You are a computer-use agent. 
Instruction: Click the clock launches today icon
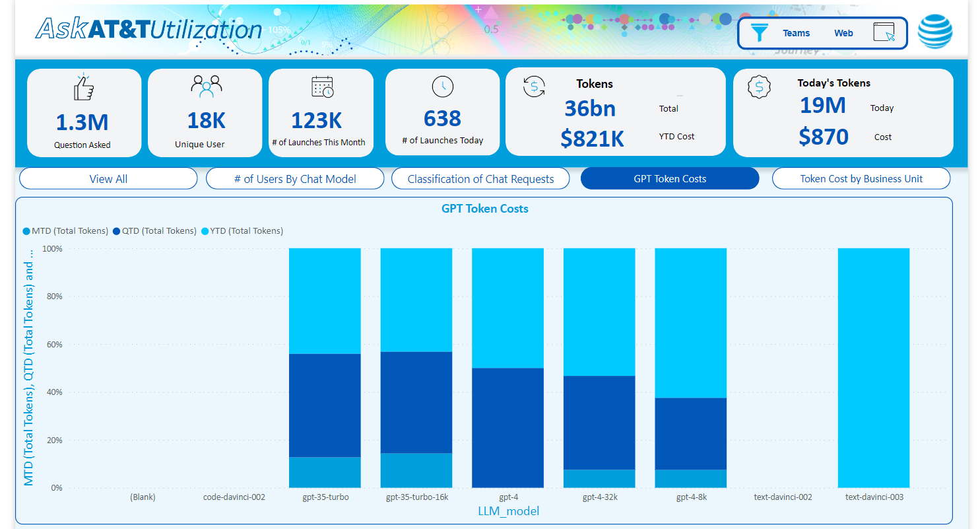coord(442,86)
